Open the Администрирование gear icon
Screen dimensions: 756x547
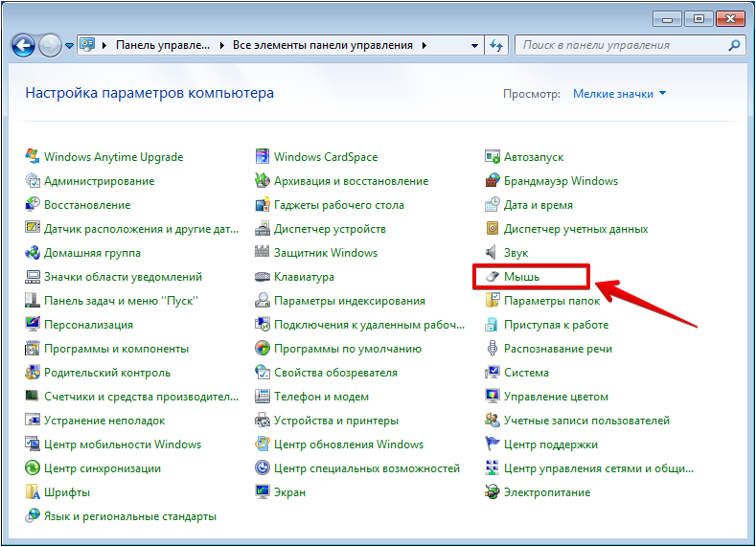click(x=33, y=180)
